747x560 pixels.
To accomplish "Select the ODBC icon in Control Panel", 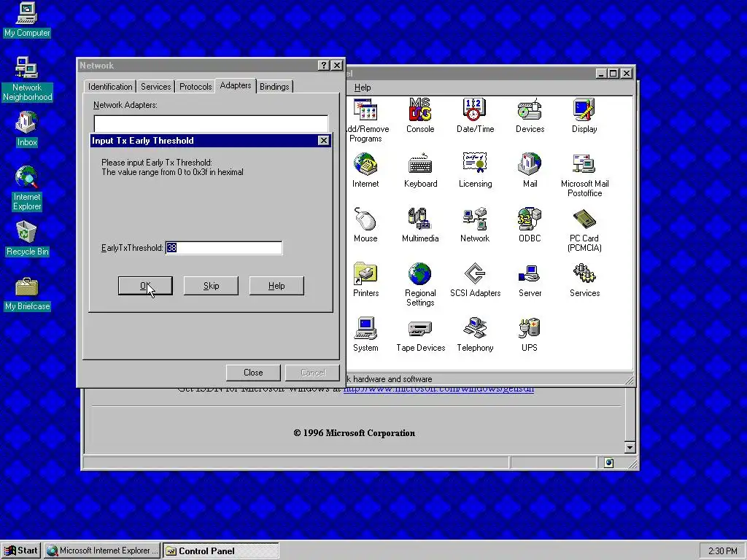I will pos(530,225).
